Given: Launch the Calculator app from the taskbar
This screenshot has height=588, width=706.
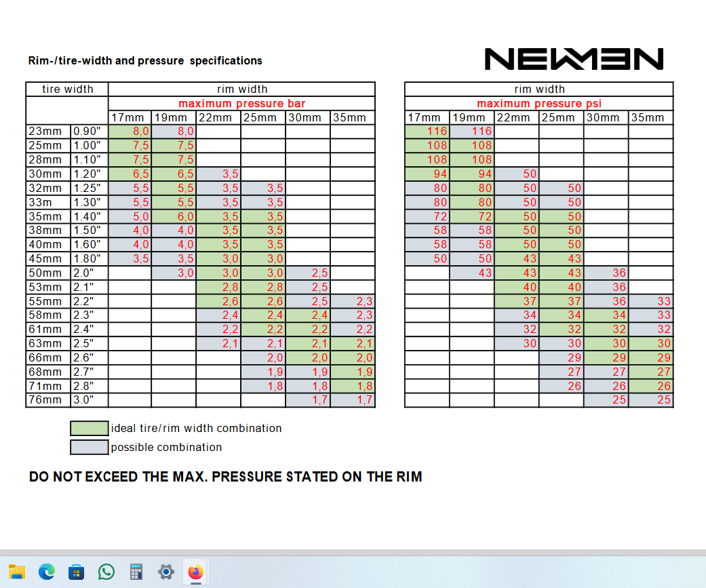Looking at the screenshot, I should point(136,572).
